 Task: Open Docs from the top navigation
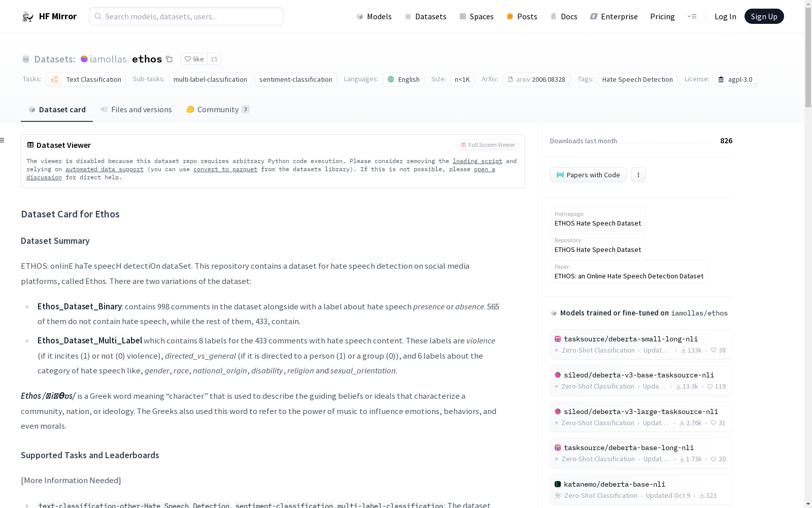coord(564,17)
